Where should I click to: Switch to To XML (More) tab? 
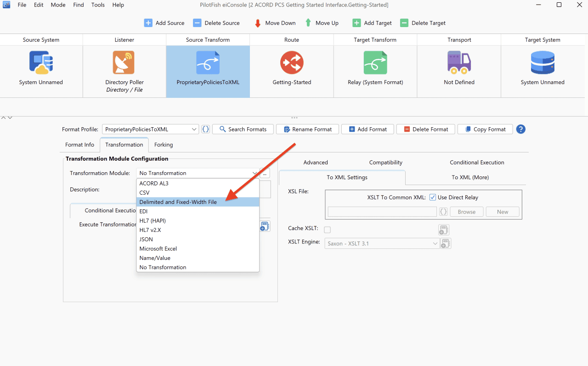(470, 177)
